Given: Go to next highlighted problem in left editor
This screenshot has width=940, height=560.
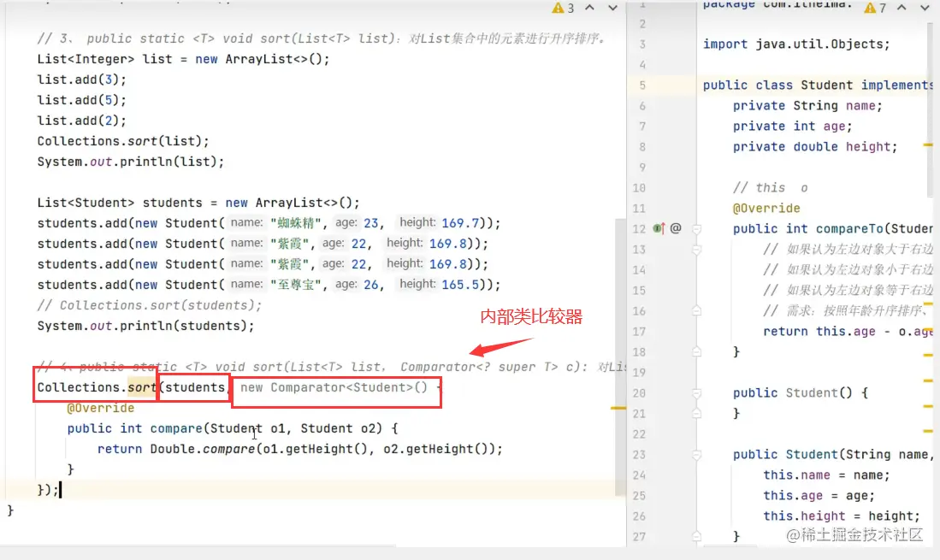Looking at the screenshot, I should point(612,8).
